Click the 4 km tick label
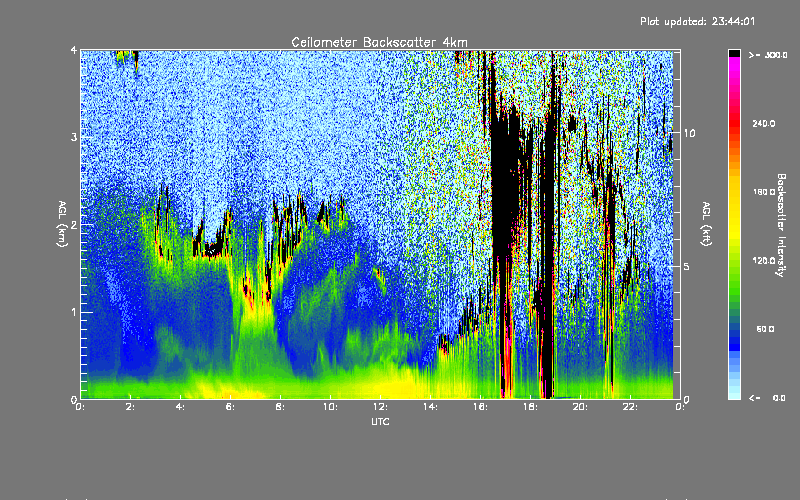This screenshot has width=800, height=500. pos(74,50)
